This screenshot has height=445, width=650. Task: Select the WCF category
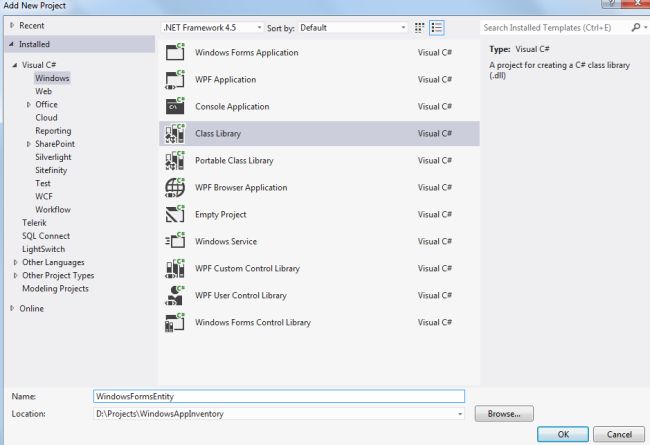(44, 196)
